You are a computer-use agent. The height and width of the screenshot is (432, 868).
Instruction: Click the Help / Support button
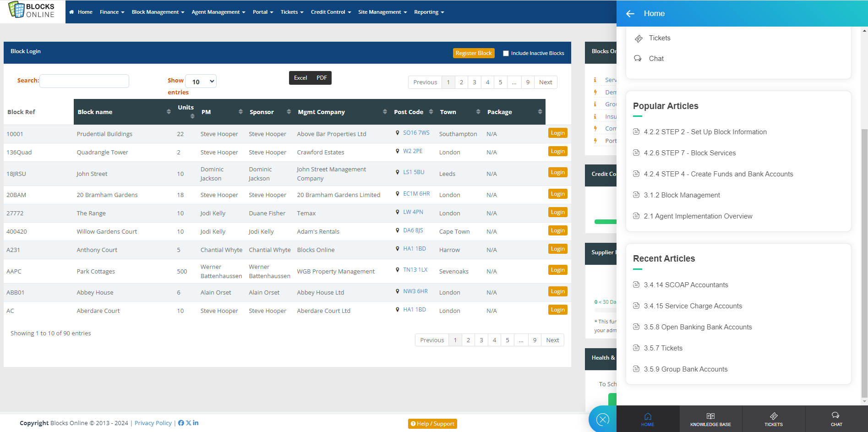pyautogui.click(x=432, y=424)
